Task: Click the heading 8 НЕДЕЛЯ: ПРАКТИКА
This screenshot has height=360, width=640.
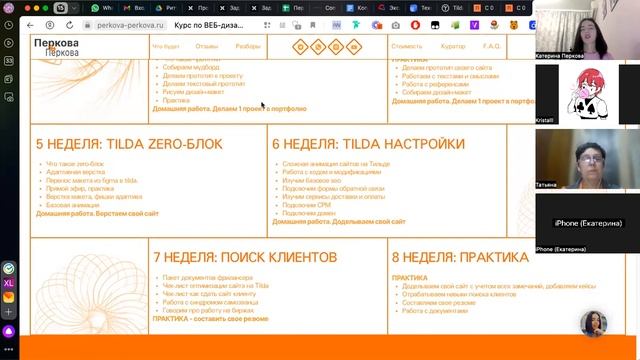Action: [x=460, y=258]
